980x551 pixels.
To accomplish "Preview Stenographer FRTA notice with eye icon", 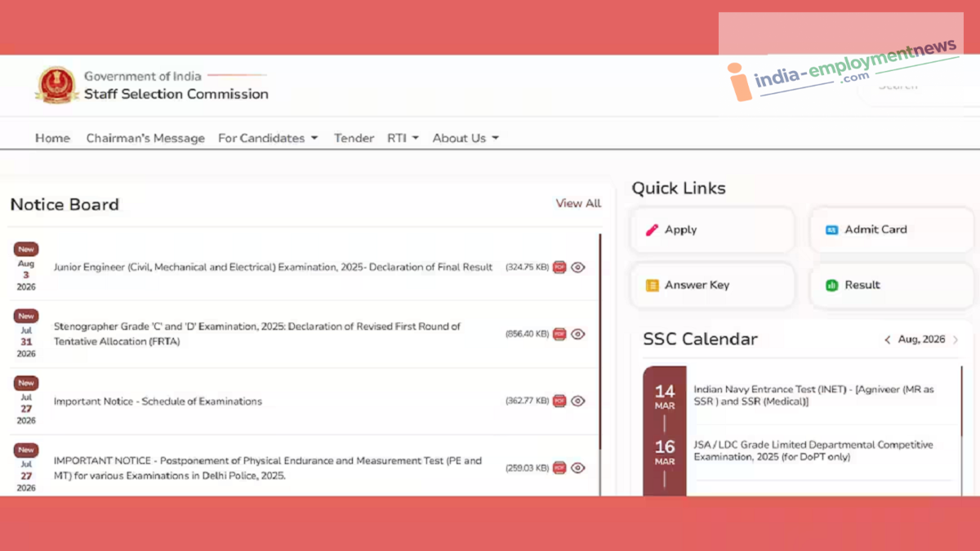I will click(578, 334).
